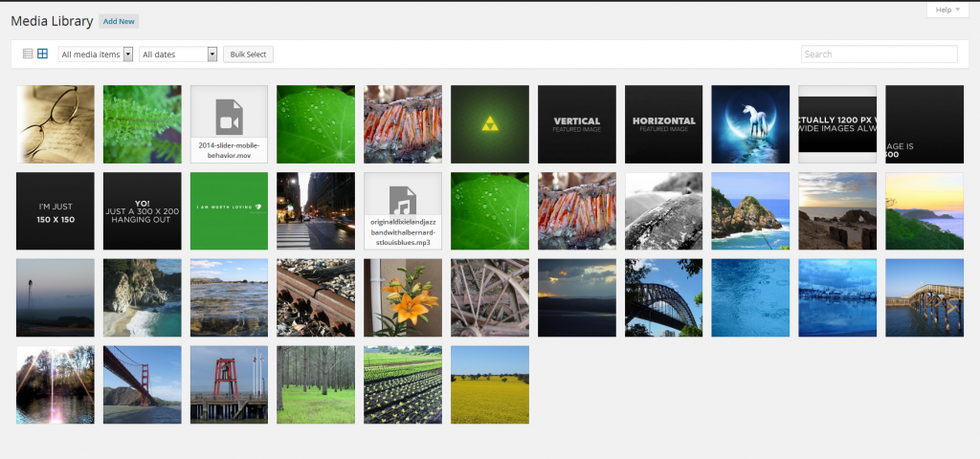980x459 pixels.
Task: Select the I AM WORTH LOVING thumbnail
Action: [230, 211]
